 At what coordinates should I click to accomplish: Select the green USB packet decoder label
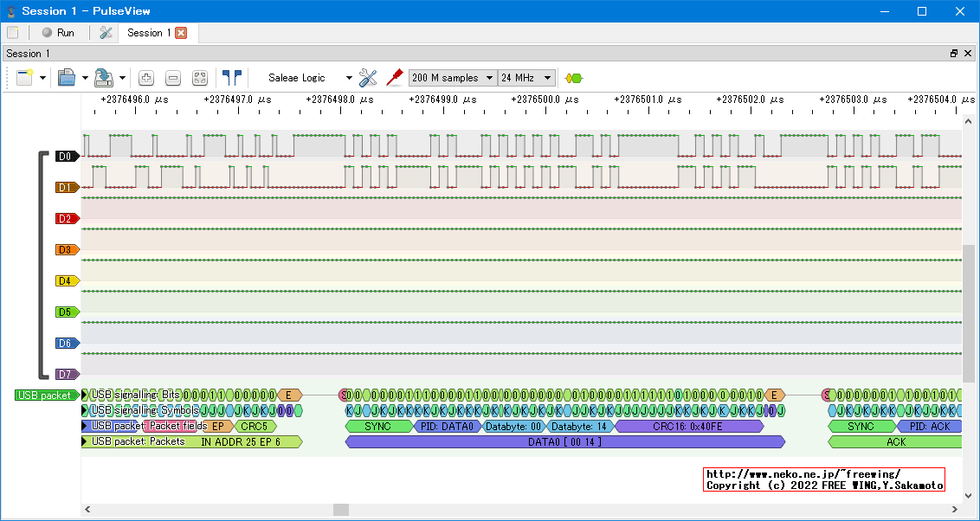point(43,396)
